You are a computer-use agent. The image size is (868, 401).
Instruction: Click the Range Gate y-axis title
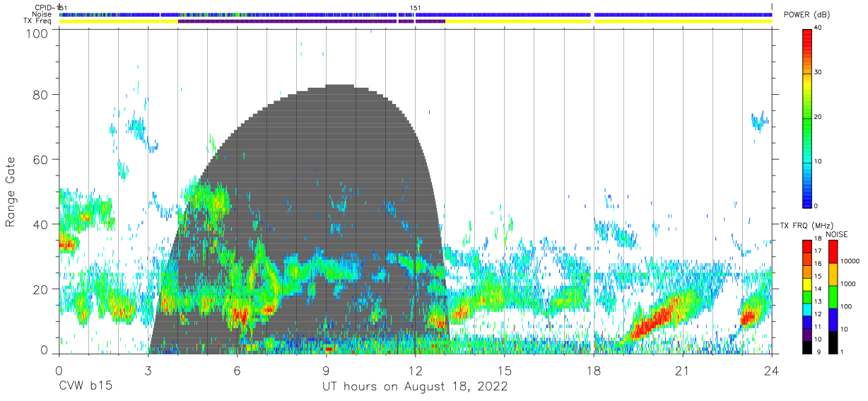11,192
